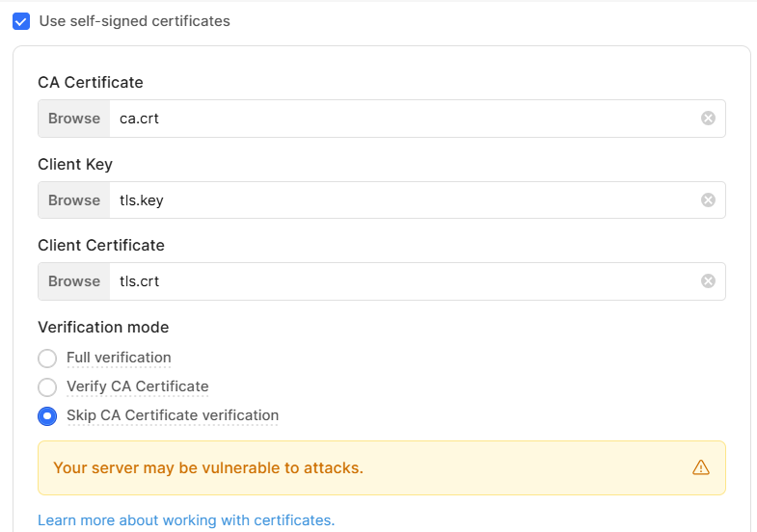
Task: Open Learn more about working with certificates link
Action: coord(186,520)
